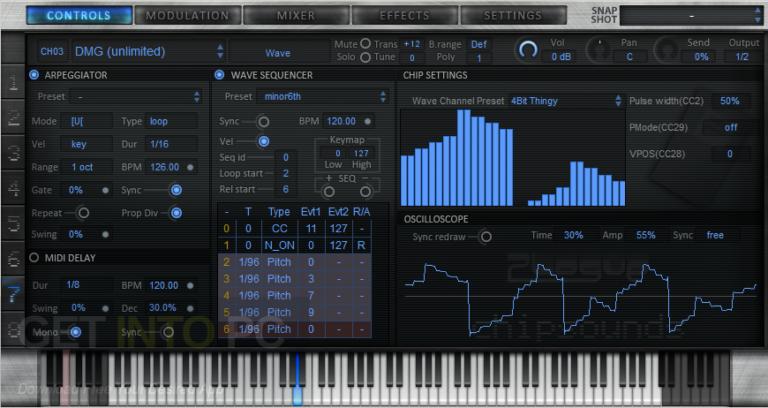Viewport: 768px width, 408px height.
Task: Enable the MIDI Delay section
Action: click(x=34, y=258)
